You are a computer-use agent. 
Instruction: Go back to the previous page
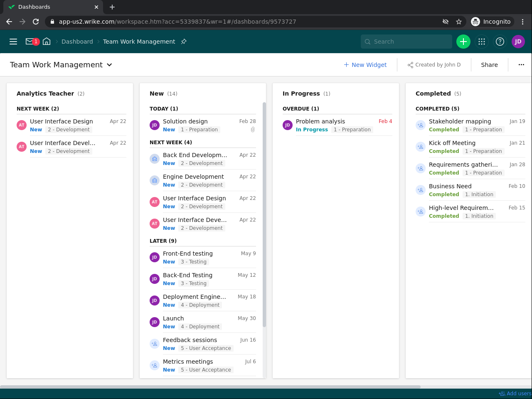point(9,22)
